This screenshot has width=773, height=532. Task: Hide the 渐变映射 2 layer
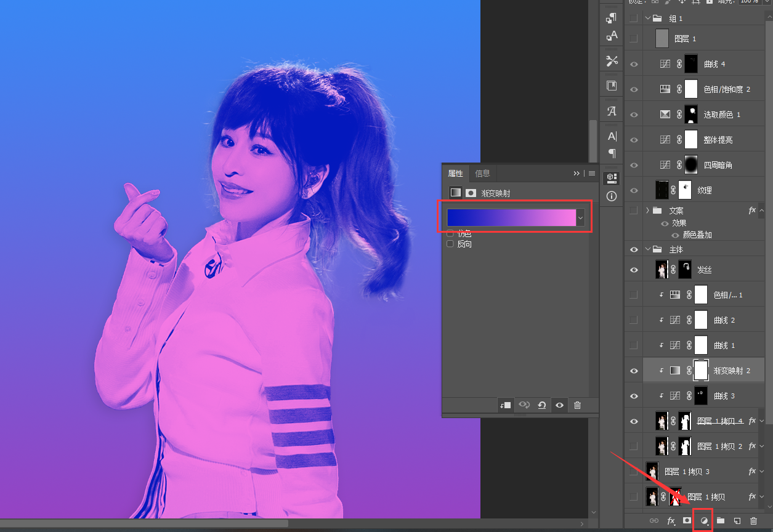[x=634, y=371]
